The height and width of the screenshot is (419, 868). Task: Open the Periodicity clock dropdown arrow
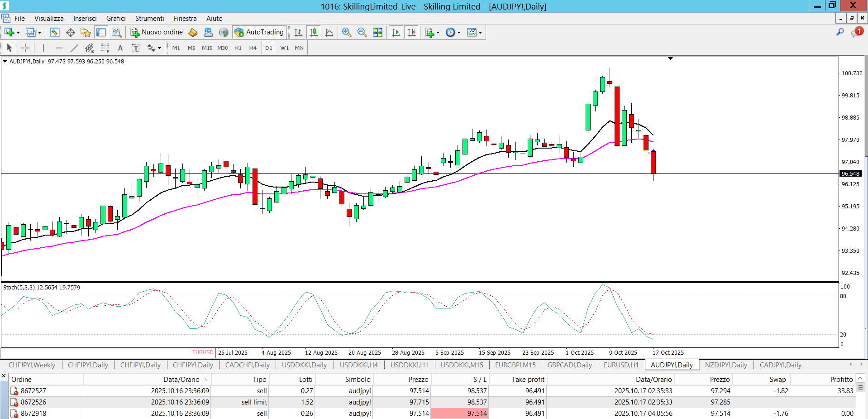(459, 33)
